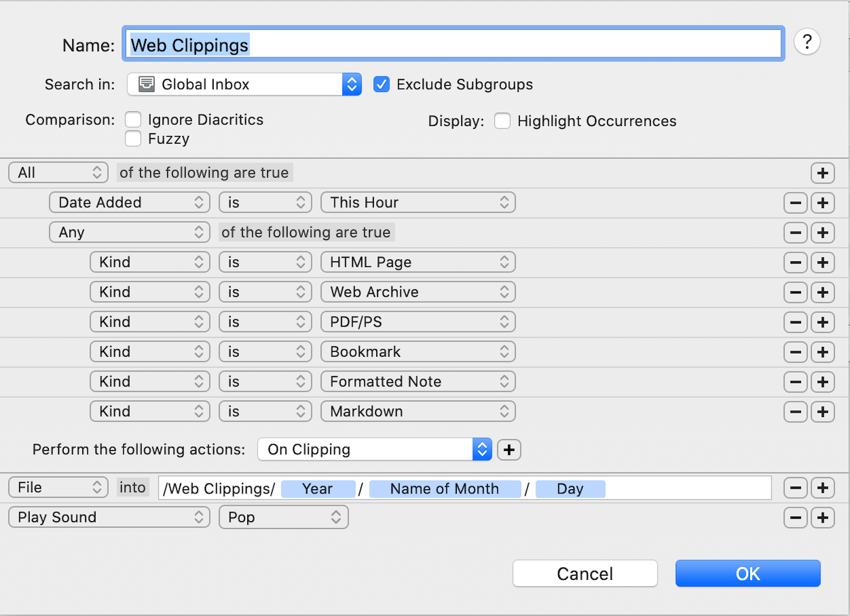Add a trigger next to On Clipping
The image size is (850, 616).
tap(509, 449)
